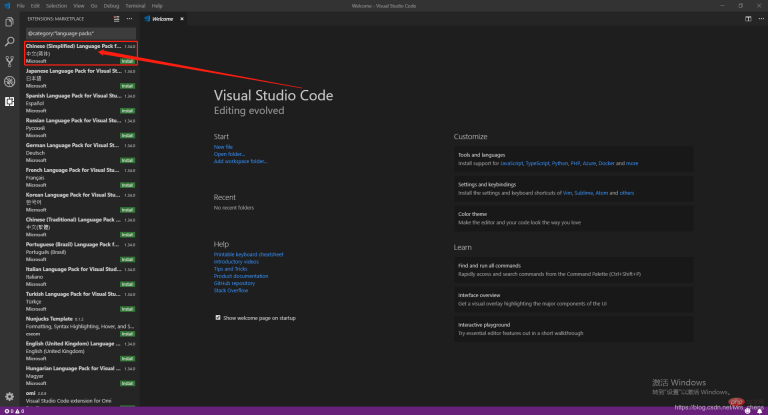This screenshot has width=768, height=415.
Task: Close the Welcome tab
Action: tap(182, 19)
